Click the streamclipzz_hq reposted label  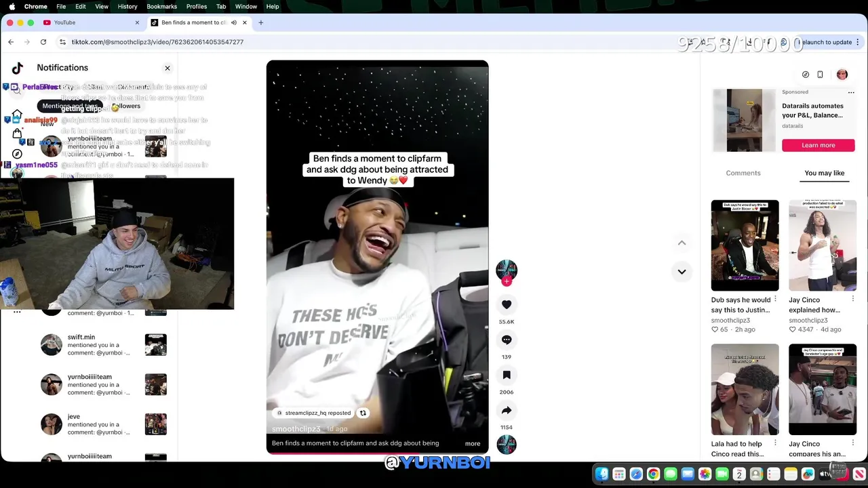[x=318, y=413]
